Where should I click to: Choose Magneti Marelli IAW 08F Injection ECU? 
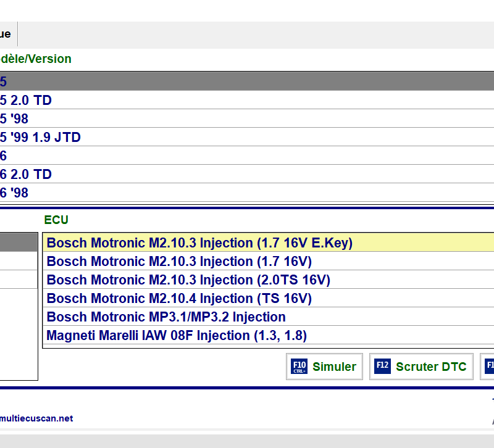click(177, 336)
